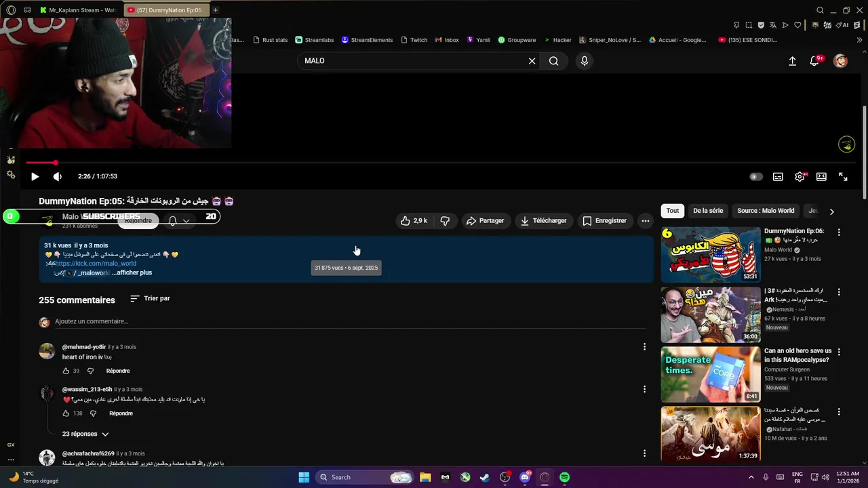868x488 pixels.
Task: Clear the MALO search text with X
Action: 532,61
